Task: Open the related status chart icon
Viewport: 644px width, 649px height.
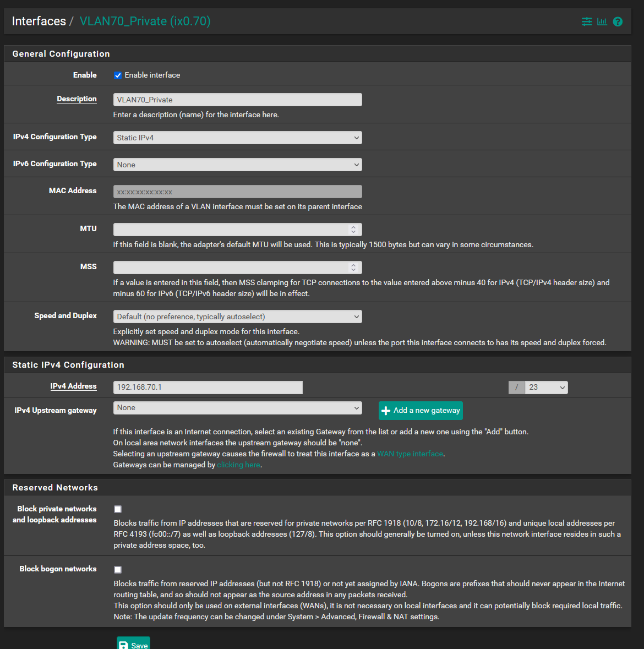Action: click(602, 21)
